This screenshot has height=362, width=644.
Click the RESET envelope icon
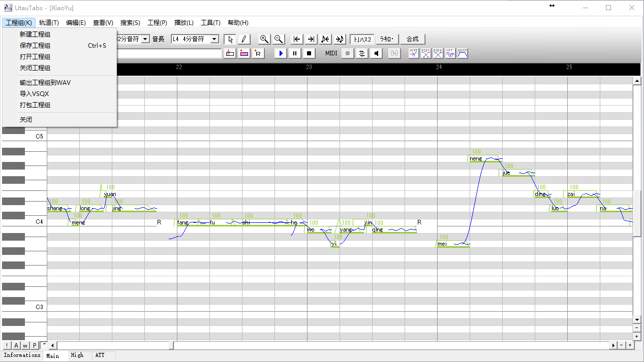click(x=463, y=53)
